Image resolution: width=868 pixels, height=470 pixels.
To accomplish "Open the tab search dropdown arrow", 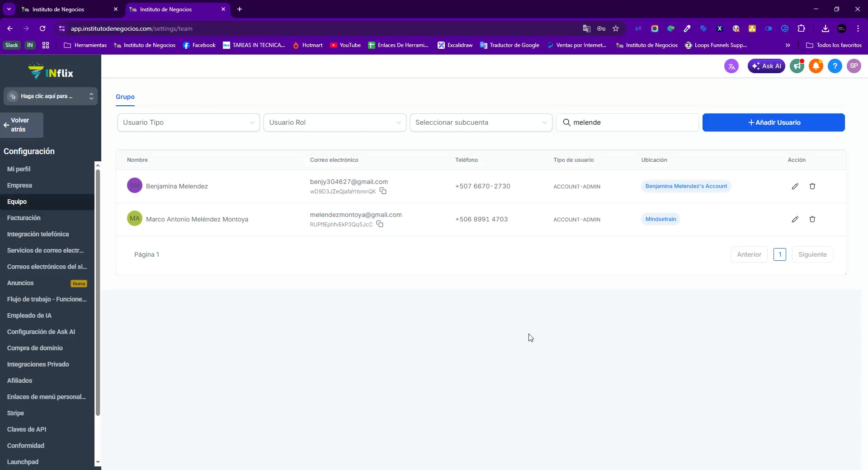I will tap(9, 9).
